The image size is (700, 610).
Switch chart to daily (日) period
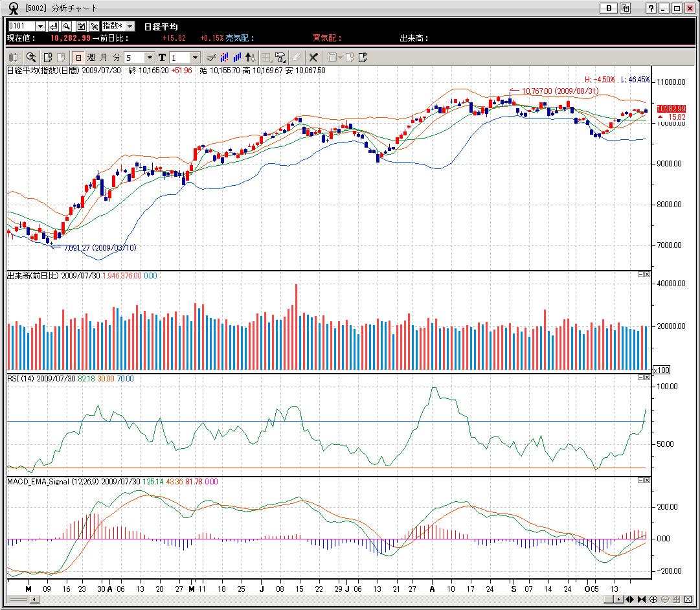tap(78, 58)
